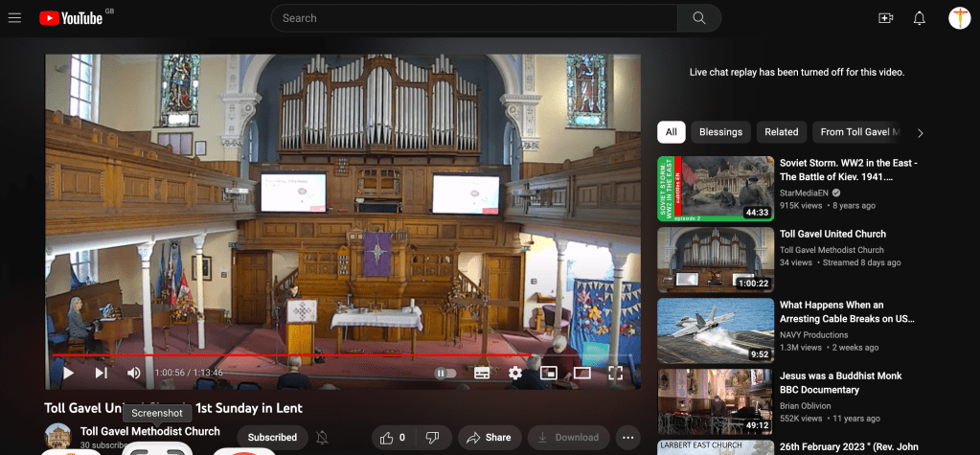Click the Share button
The width and height of the screenshot is (980, 455).
pos(488,438)
